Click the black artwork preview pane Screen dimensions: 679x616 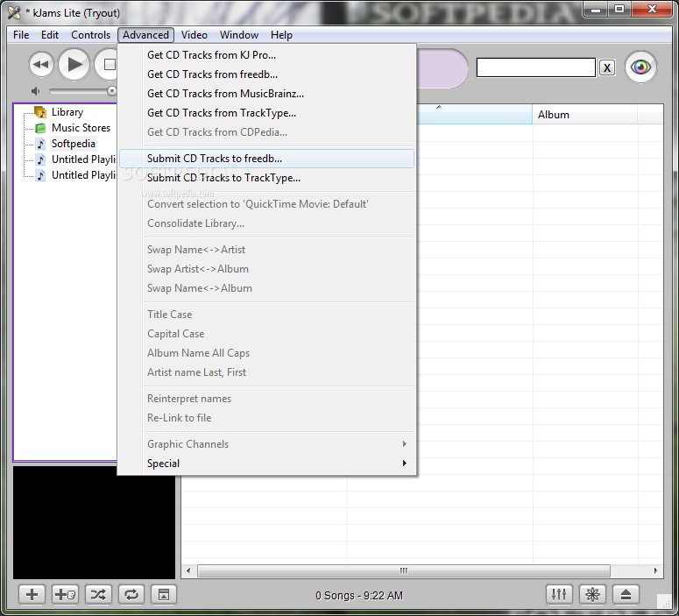pyautogui.click(x=94, y=522)
